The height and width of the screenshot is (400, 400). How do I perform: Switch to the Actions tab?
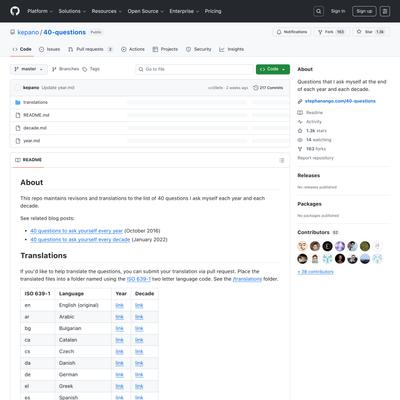pos(133,49)
